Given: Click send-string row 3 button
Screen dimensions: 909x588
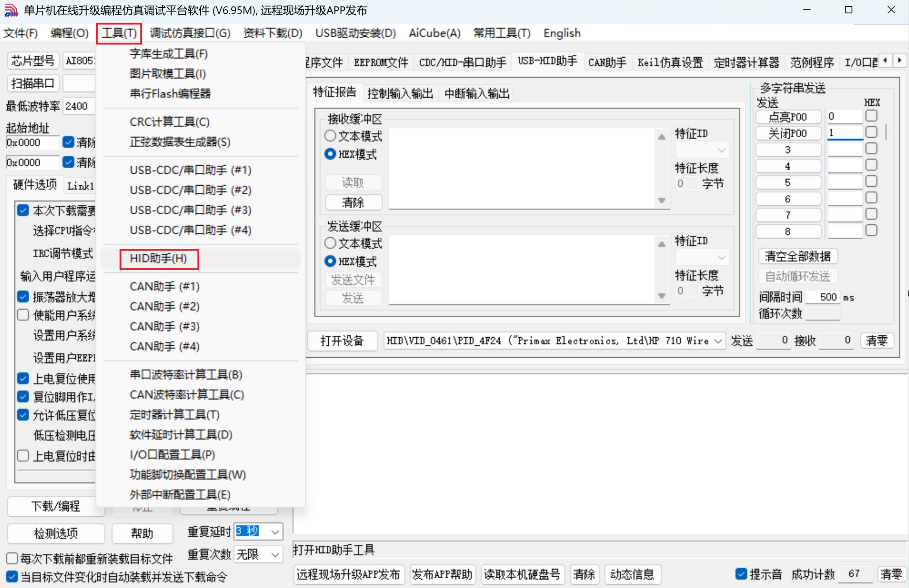Looking at the screenshot, I should pos(788,150).
